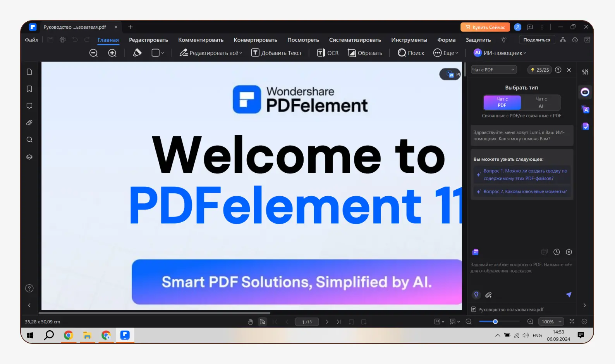Image resolution: width=615 pixels, height=364 pixels.
Task: Click the Обрезать crop tool
Action: point(365,53)
